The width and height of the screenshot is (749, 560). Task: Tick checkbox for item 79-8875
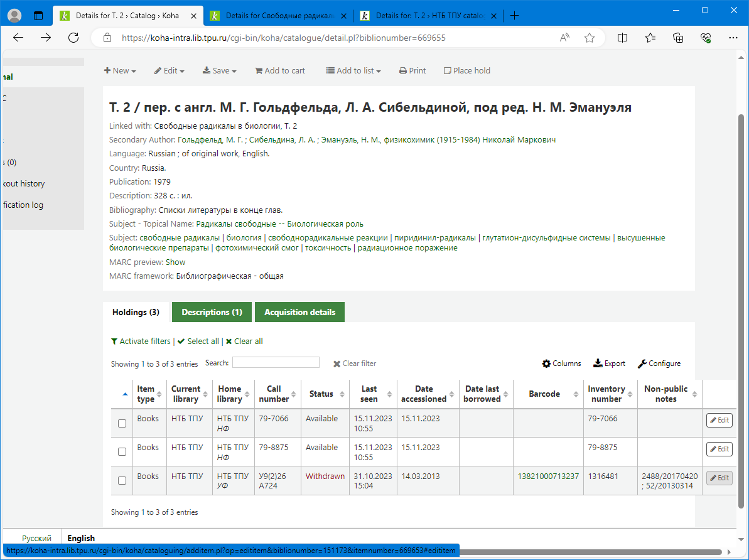122,452
